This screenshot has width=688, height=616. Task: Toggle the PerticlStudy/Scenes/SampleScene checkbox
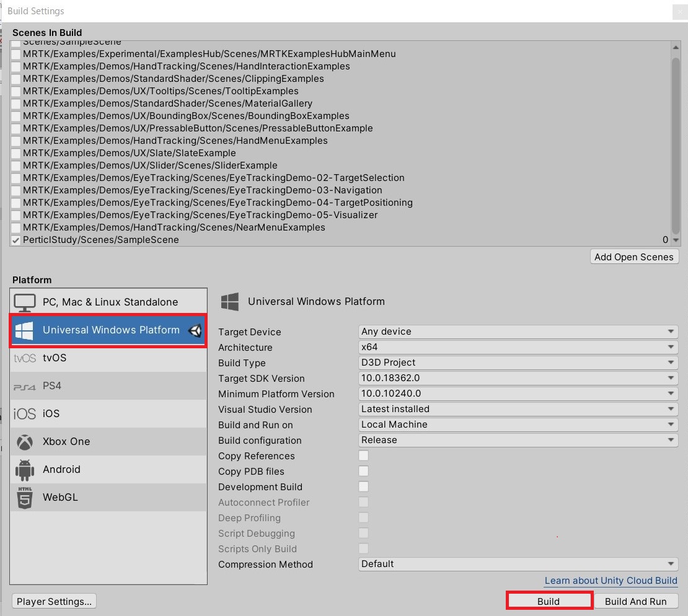click(x=16, y=240)
